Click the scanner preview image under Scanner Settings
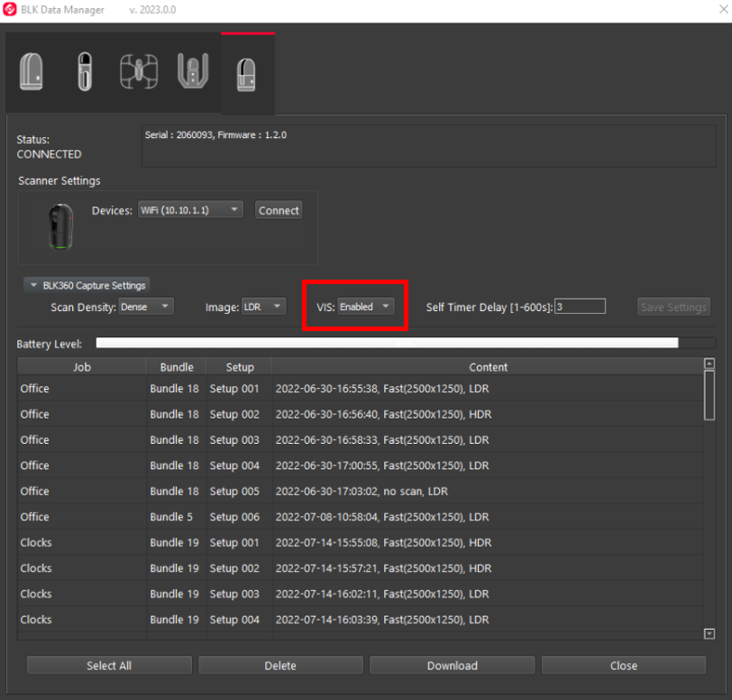This screenshot has width=732, height=700. pyautogui.click(x=59, y=226)
